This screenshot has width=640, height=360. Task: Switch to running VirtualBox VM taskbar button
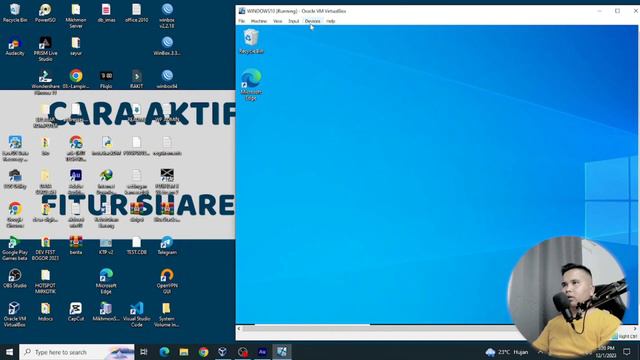282,352
